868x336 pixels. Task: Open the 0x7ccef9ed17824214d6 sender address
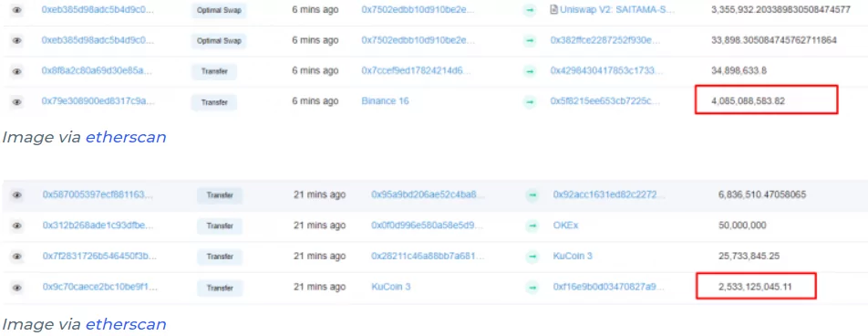click(x=417, y=70)
